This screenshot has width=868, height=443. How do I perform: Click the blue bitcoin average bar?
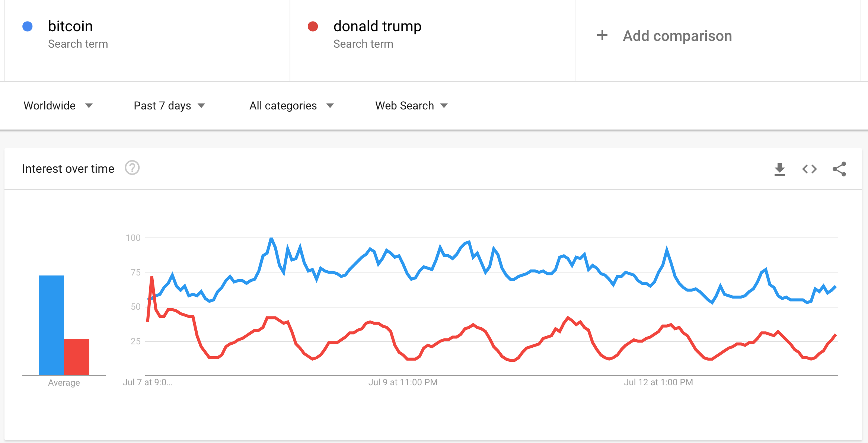(51, 325)
